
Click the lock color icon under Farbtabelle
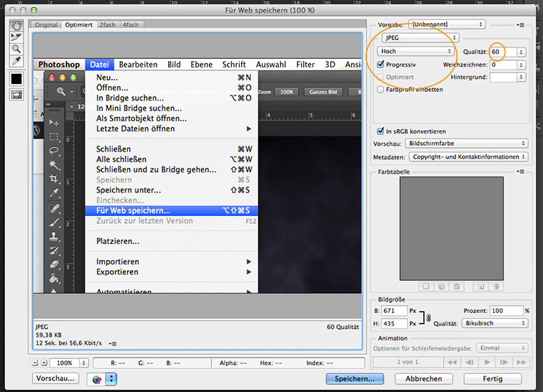pos(457,286)
